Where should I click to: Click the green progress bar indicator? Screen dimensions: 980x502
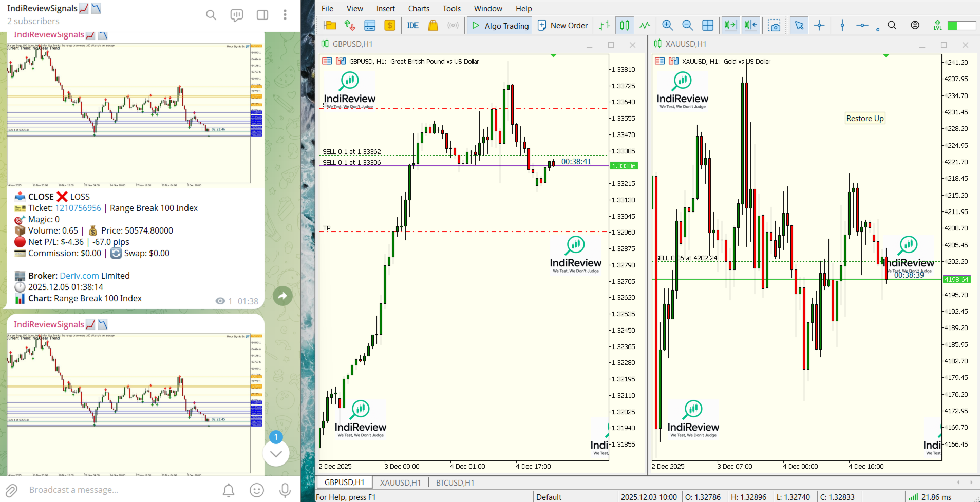[x=962, y=25]
